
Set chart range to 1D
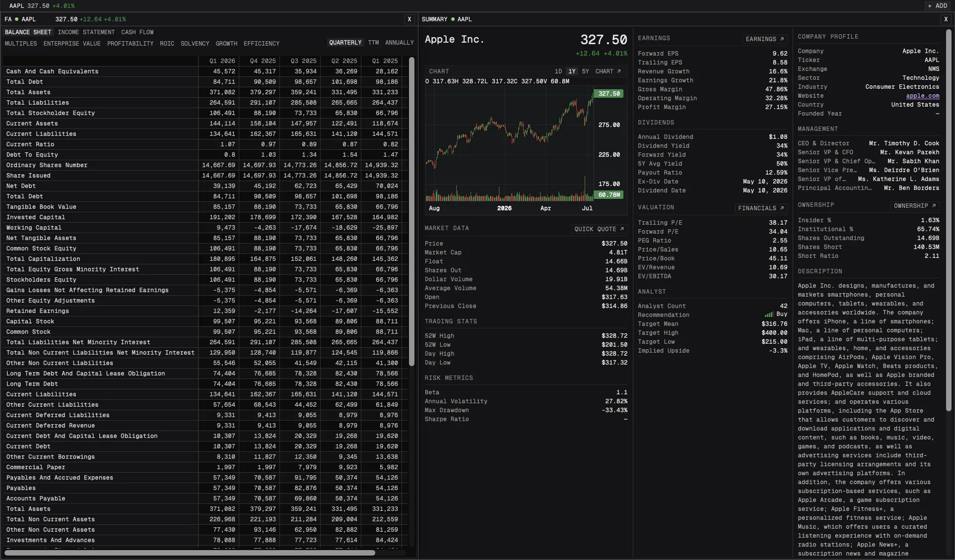click(558, 71)
